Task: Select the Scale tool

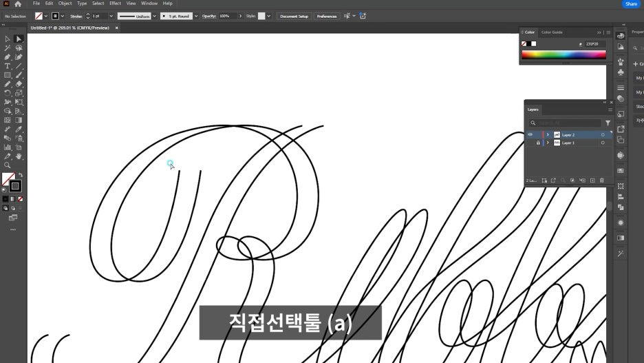Action: coord(19,93)
